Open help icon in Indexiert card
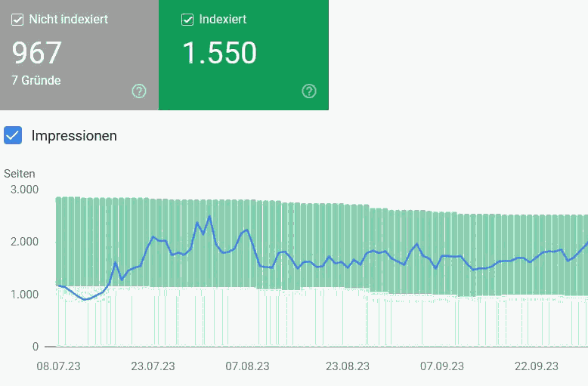Viewport: 588px width, 386px height. [309, 91]
